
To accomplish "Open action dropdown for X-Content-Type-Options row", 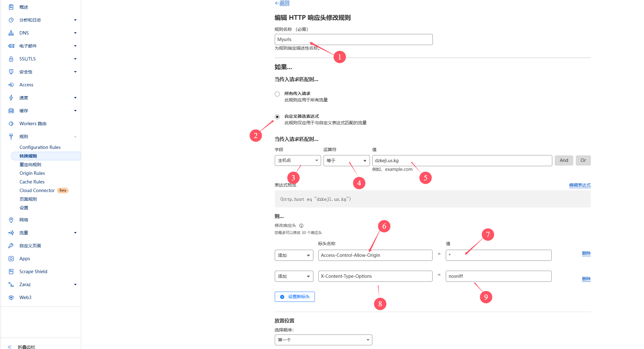I will [294, 276].
